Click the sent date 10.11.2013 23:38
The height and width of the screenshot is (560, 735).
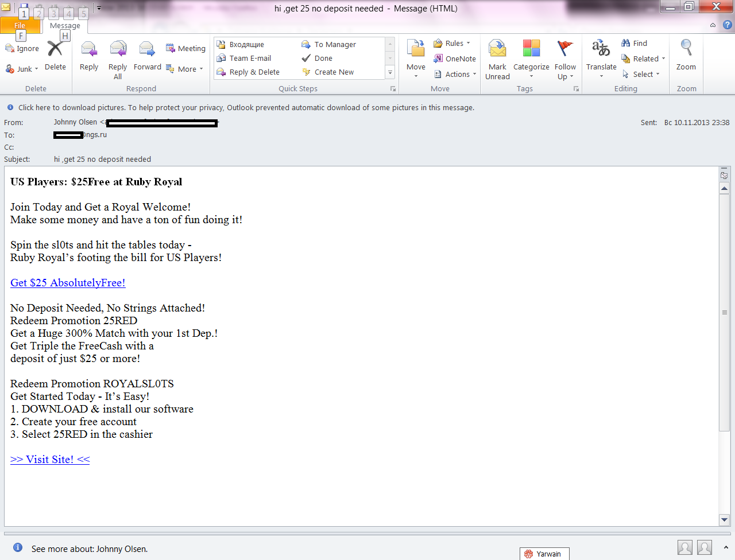tap(697, 122)
